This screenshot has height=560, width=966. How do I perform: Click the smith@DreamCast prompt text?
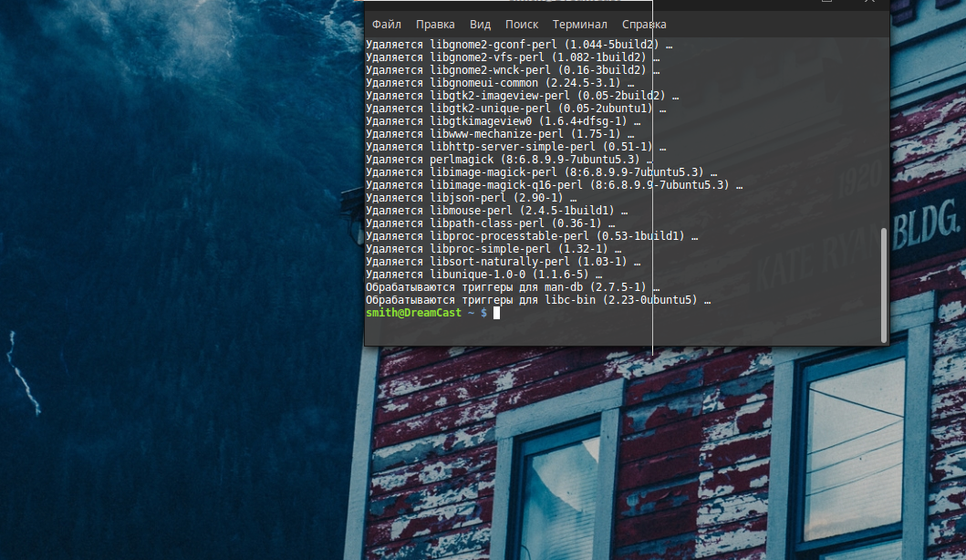point(413,313)
